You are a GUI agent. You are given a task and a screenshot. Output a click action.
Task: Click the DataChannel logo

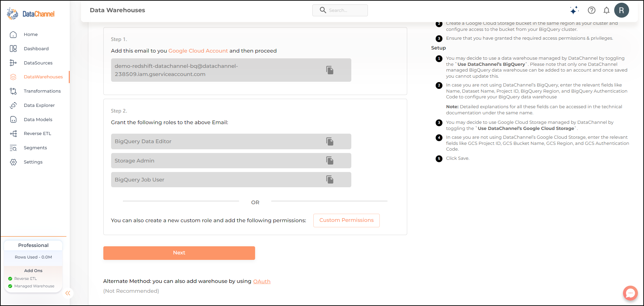(x=30, y=14)
